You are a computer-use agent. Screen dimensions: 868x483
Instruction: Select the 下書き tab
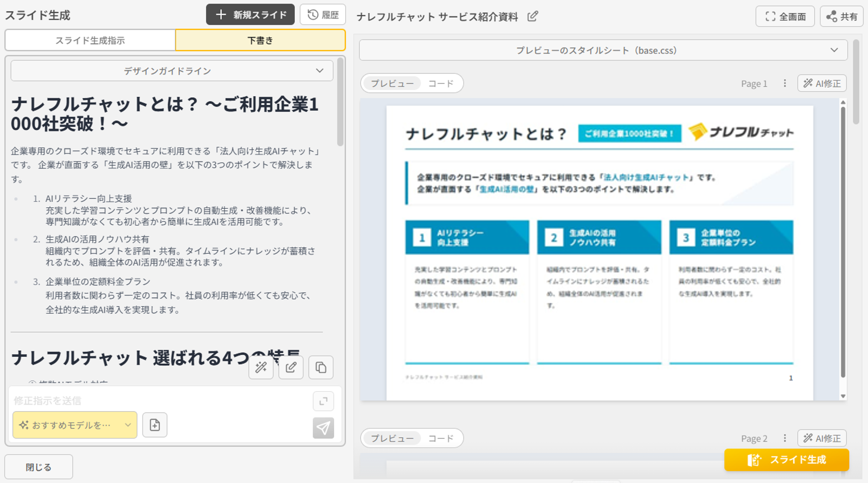pos(260,40)
